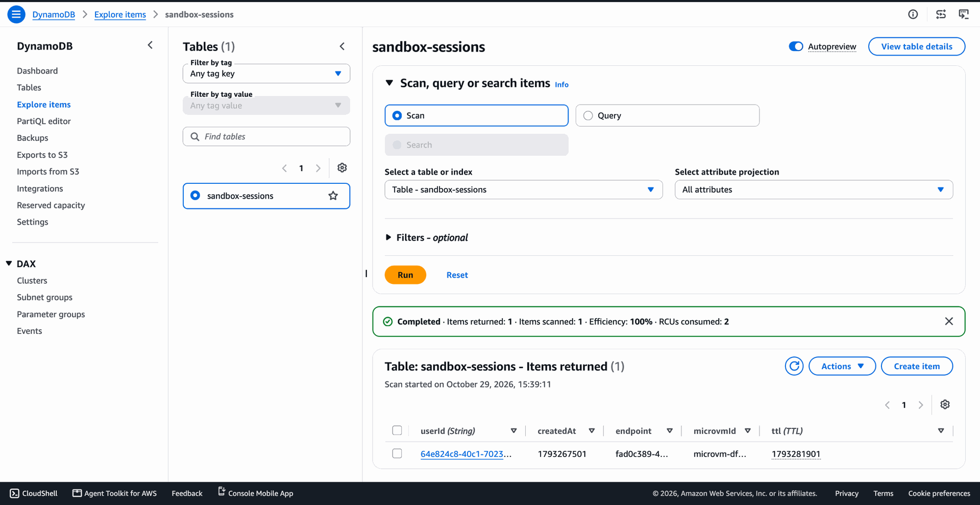Collapse the DAX navigation section
The width and height of the screenshot is (980, 505).
(9, 263)
